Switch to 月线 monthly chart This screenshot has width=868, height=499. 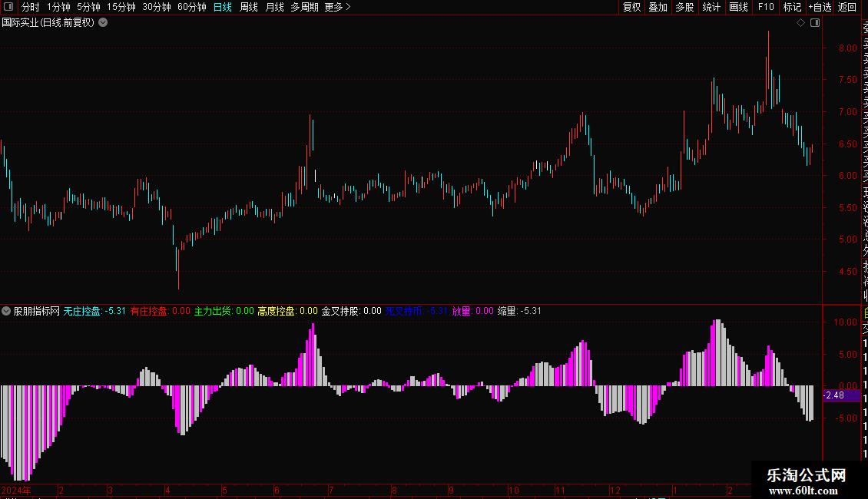pyautogui.click(x=274, y=7)
